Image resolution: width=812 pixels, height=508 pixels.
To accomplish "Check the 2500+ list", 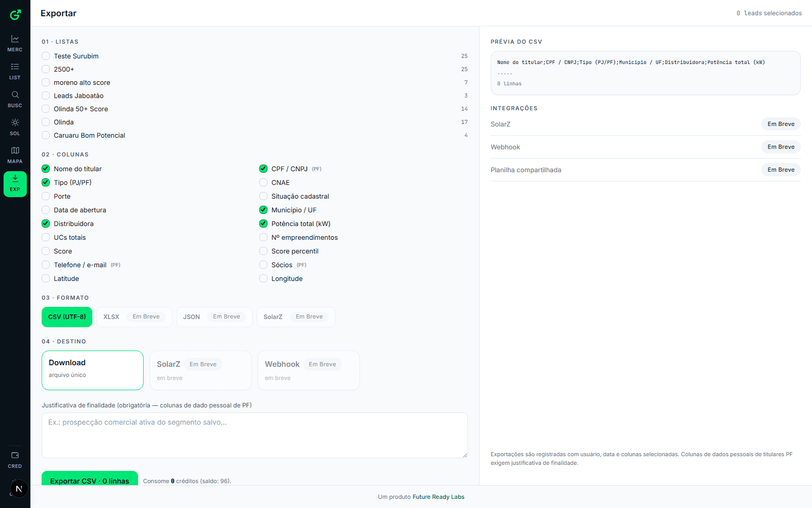I will click(x=46, y=69).
